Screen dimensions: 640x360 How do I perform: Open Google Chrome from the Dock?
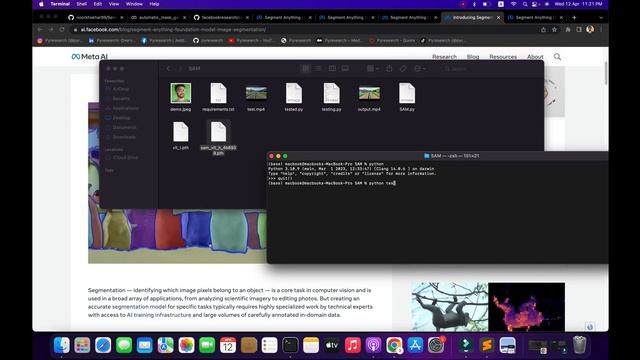(394, 346)
